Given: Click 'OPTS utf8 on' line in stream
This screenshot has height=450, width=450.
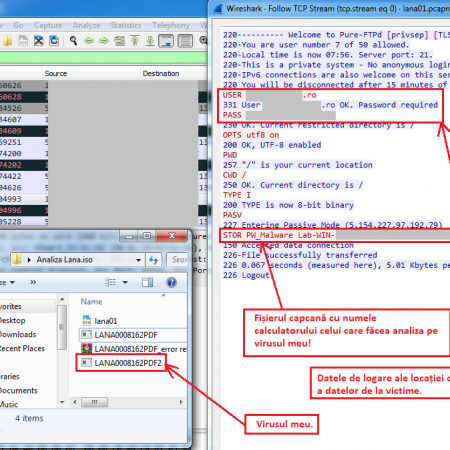Looking at the screenshot, I should 251,135.
